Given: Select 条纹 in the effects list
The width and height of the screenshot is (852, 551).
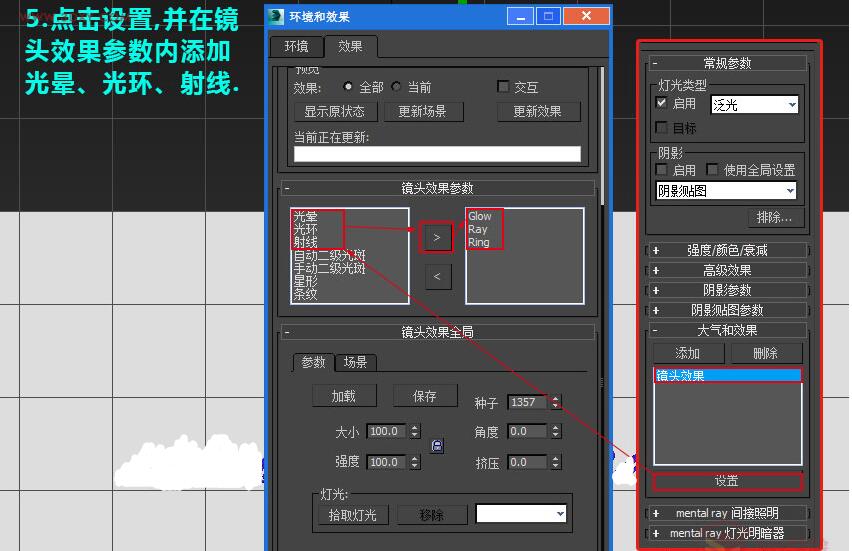Looking at the screenshot, I should click(x=305, y=294).
